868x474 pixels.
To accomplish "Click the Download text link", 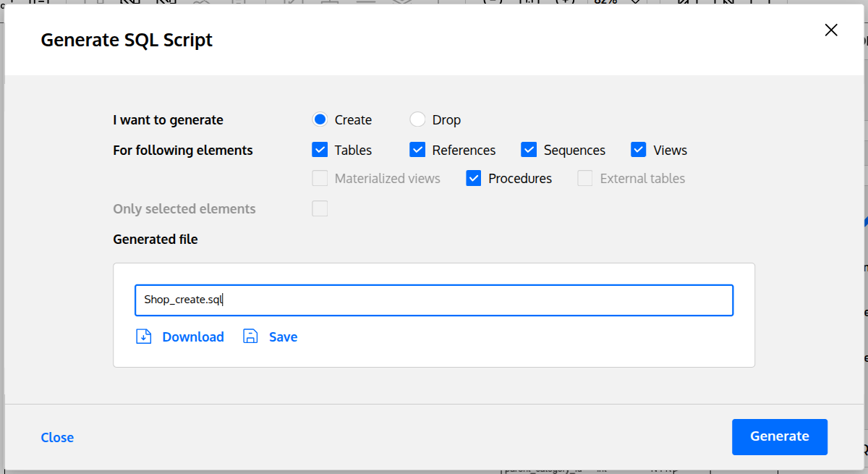I will 193,337.
